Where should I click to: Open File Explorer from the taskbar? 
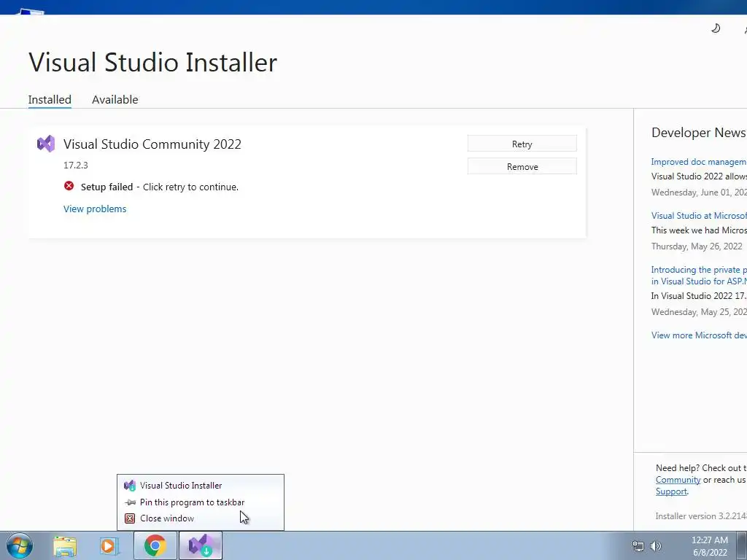[65, 546]
